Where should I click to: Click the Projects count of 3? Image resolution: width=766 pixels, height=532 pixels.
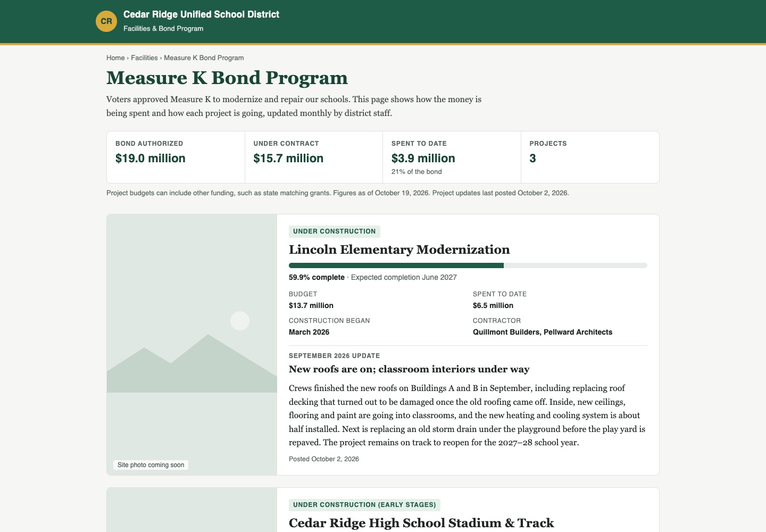click(532, 159)
